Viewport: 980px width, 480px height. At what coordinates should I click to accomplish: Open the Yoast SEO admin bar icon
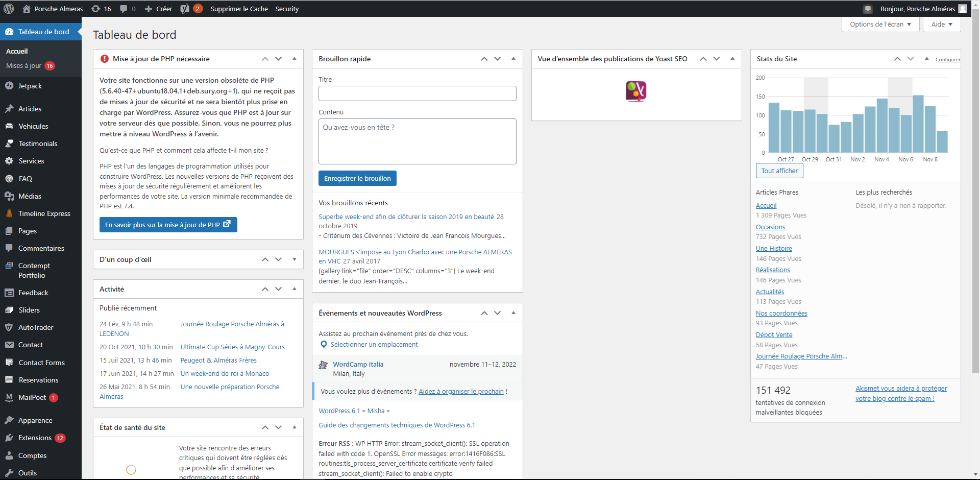pos(185,9)
